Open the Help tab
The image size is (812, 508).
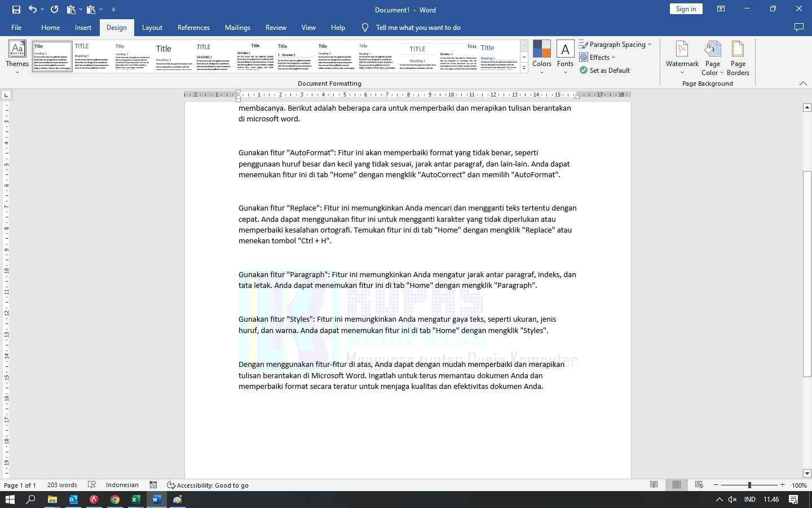pos(338,28)
